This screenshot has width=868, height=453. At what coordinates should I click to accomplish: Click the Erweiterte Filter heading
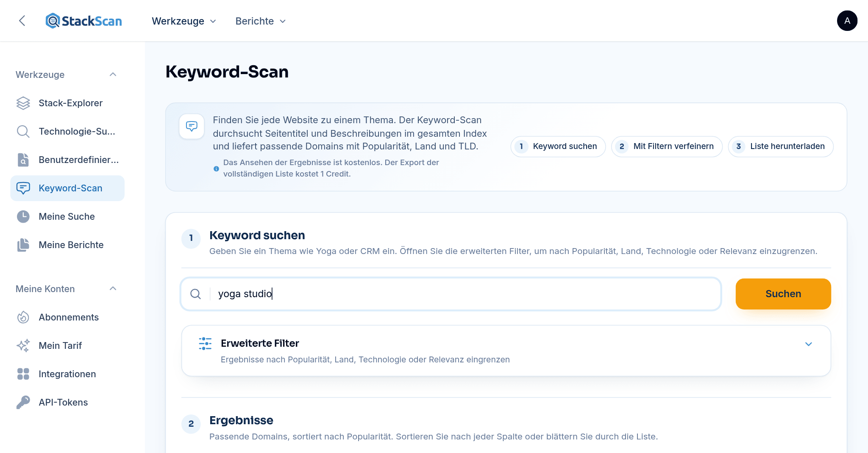260,343
